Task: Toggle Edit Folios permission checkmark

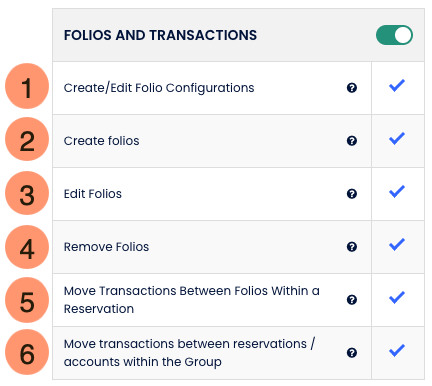Action: (397, 192)
